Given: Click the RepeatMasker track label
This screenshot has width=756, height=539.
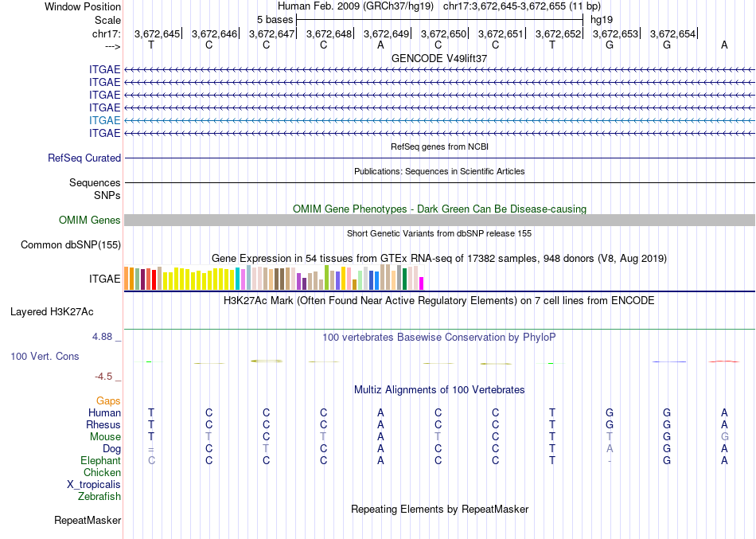Looking at the screenshot, I should pos(88,521).
